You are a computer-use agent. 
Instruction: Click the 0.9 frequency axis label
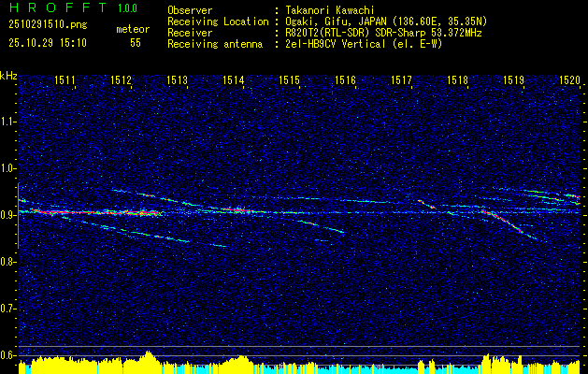tap(8, 215)
